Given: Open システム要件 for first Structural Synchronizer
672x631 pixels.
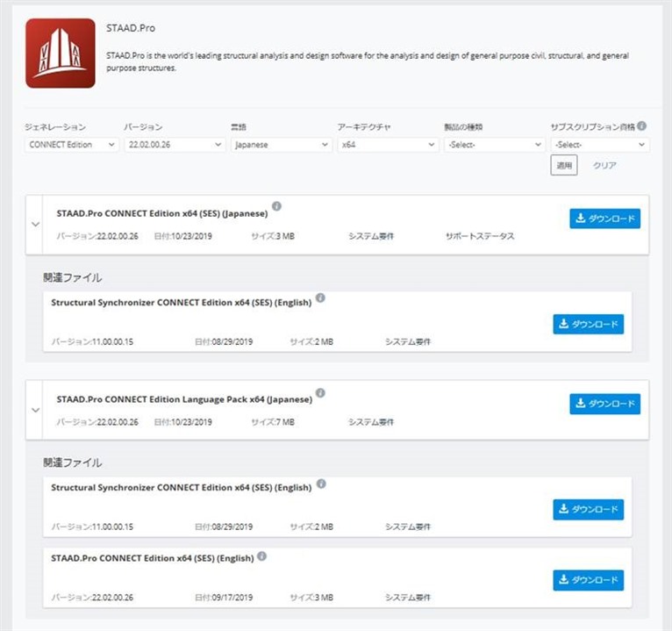Looking at the screenshot, I should [x=408, y=341].
